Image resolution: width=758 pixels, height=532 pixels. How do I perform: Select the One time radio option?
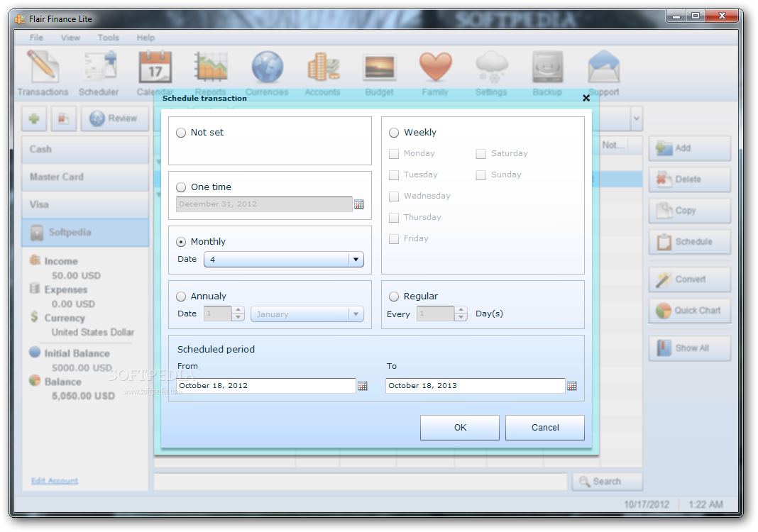point(181,187)
